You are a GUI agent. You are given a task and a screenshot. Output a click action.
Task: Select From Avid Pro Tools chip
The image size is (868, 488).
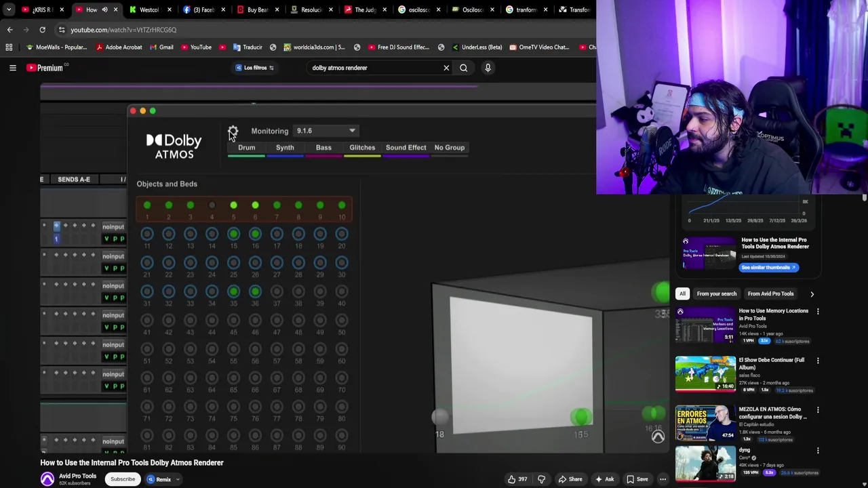pos(770,293)
